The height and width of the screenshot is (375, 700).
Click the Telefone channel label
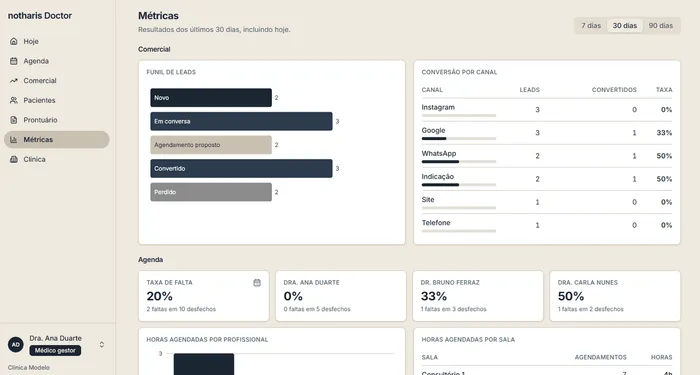436,223
